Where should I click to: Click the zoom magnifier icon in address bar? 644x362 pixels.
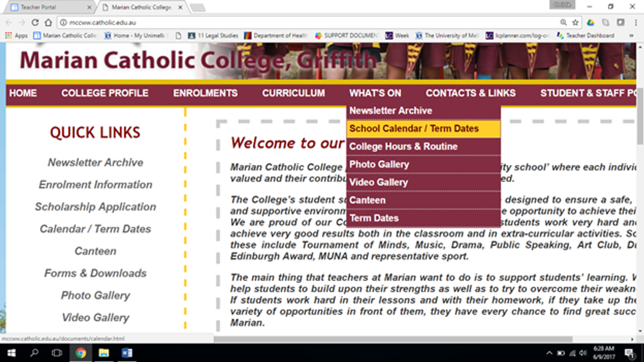click(x=563, y=23)
